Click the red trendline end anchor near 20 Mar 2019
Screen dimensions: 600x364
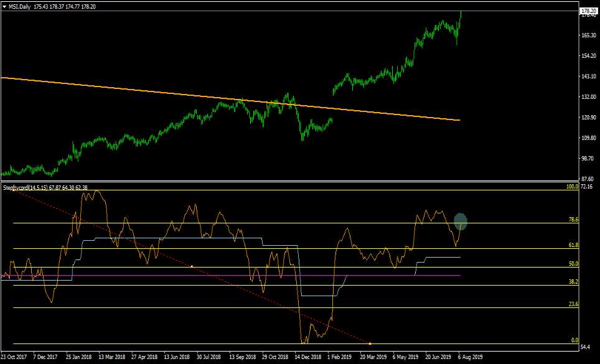370,343
